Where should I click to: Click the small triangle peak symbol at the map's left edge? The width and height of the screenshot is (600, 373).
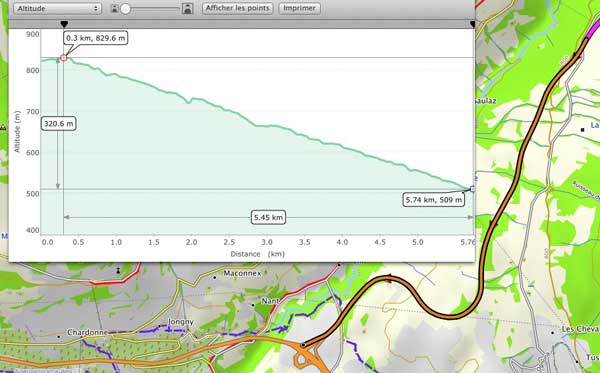coord(3,127)
